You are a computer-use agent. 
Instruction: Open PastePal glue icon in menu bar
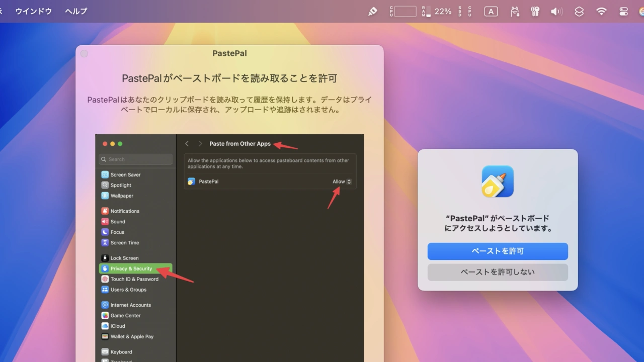tap(373, 11)
